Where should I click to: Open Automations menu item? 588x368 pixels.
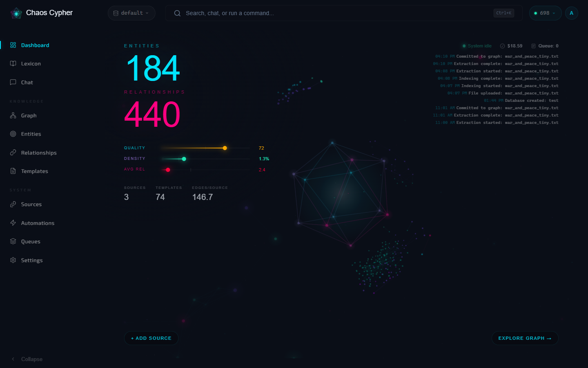[38, 223]
